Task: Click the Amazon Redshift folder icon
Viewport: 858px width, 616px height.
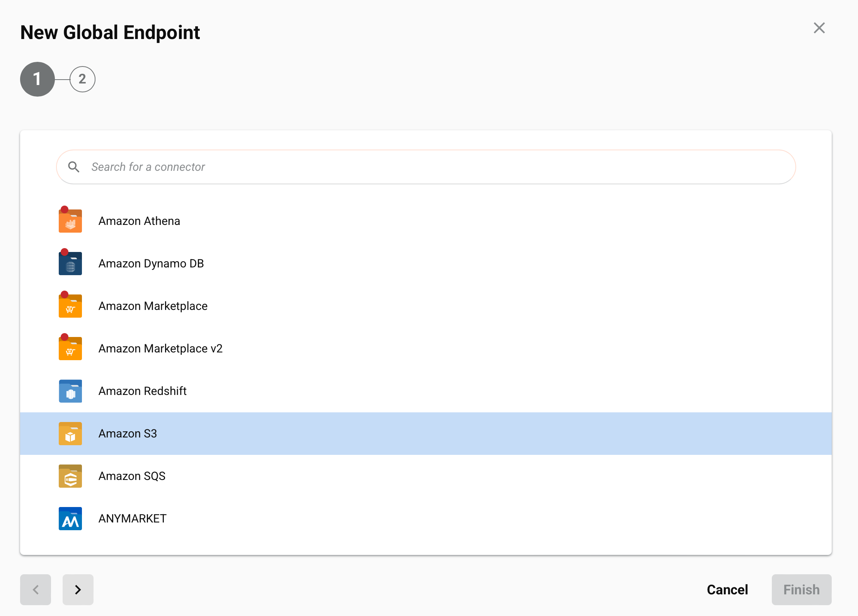Action: coord(70,391)
